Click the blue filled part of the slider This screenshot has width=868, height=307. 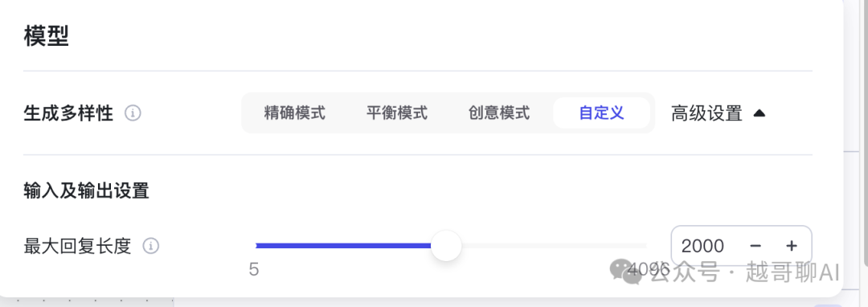click(x=343, y=246)
